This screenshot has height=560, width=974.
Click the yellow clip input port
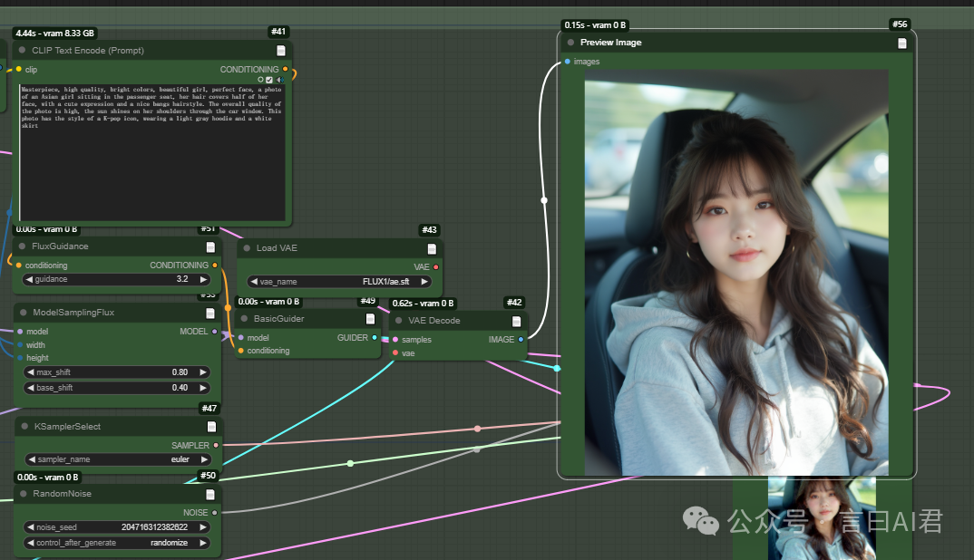pyautogui.click(x=19, y=69)
